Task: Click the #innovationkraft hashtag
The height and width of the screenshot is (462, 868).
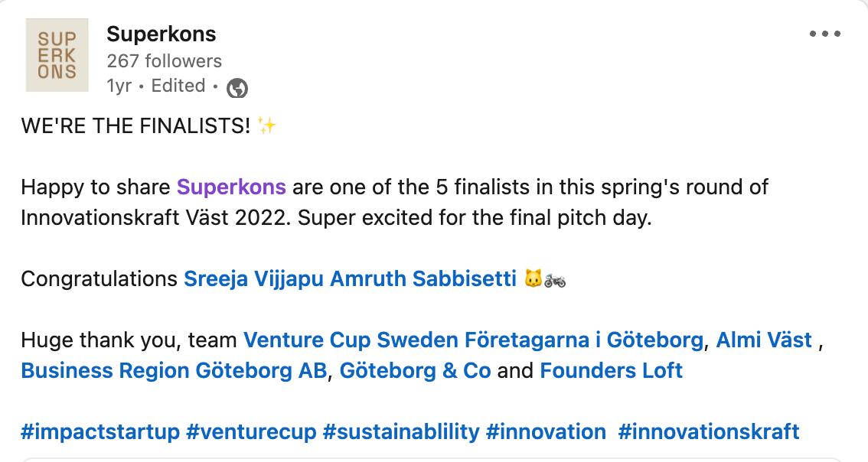Action: pos(708,432)
